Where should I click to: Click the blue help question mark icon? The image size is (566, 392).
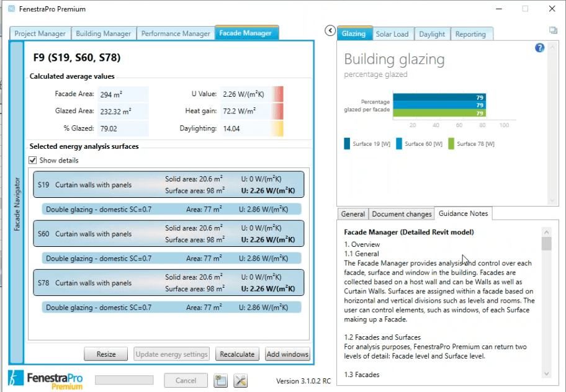point(539,48)
